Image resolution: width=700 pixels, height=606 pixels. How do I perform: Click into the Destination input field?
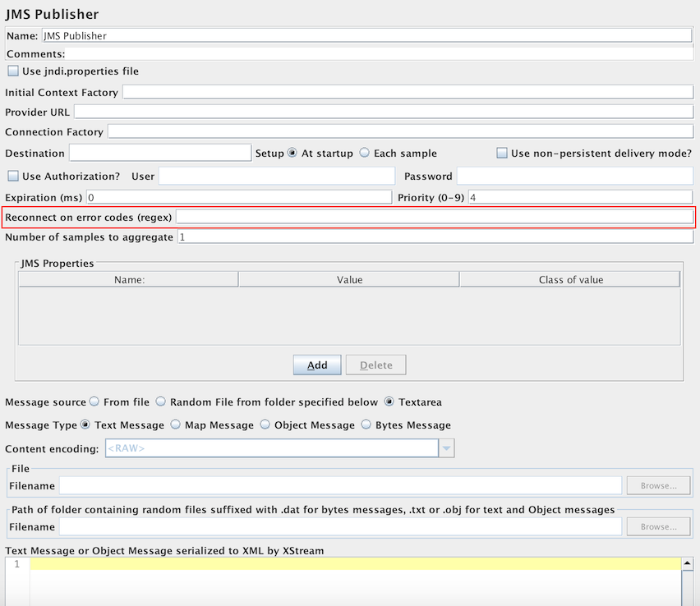pos(159,153)
